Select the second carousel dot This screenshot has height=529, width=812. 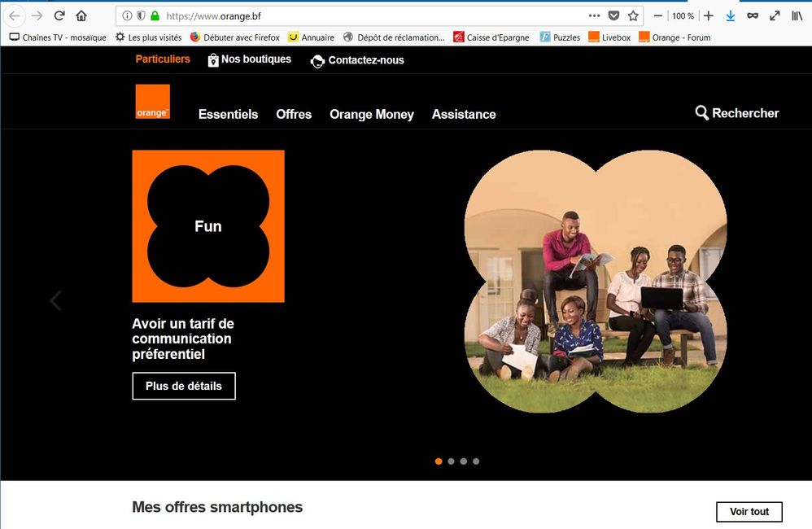tap(451, 461)
